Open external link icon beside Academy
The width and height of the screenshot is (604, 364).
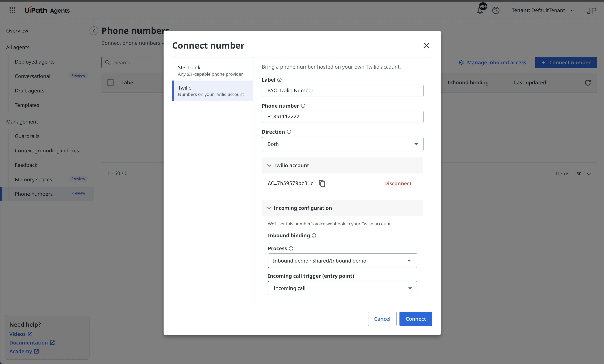(x=36, y=351)
